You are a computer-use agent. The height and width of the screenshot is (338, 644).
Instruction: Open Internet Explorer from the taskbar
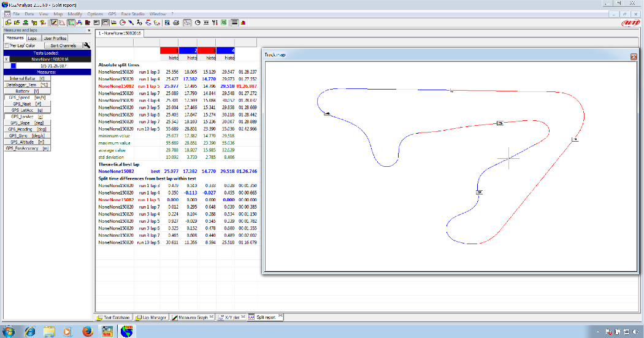(29, 331)
